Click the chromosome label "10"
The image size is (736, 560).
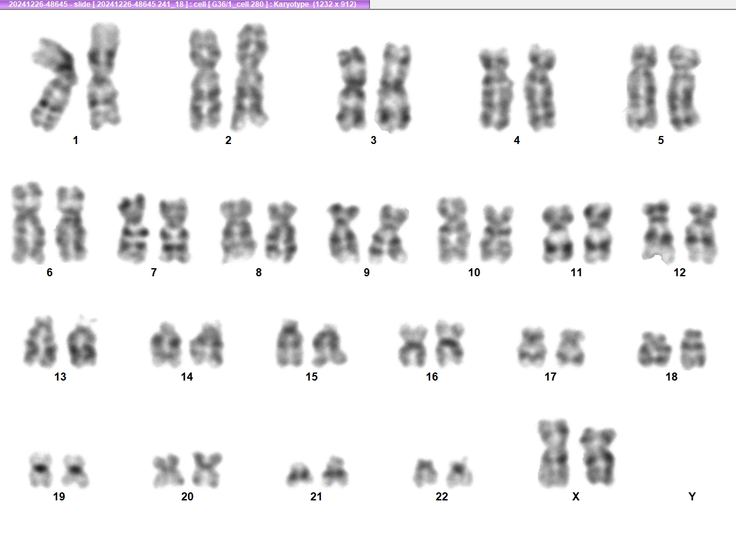[x=474, y=273]
